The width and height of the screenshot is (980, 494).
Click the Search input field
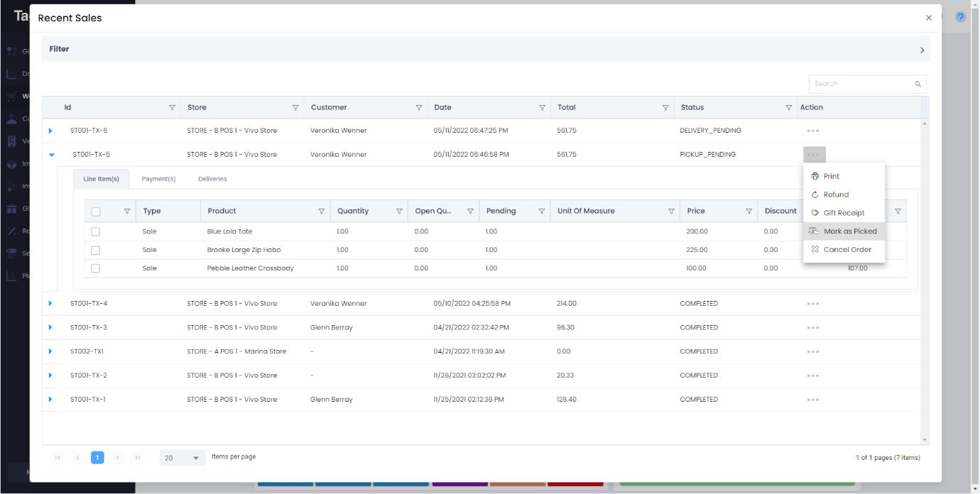coord(861,84)
